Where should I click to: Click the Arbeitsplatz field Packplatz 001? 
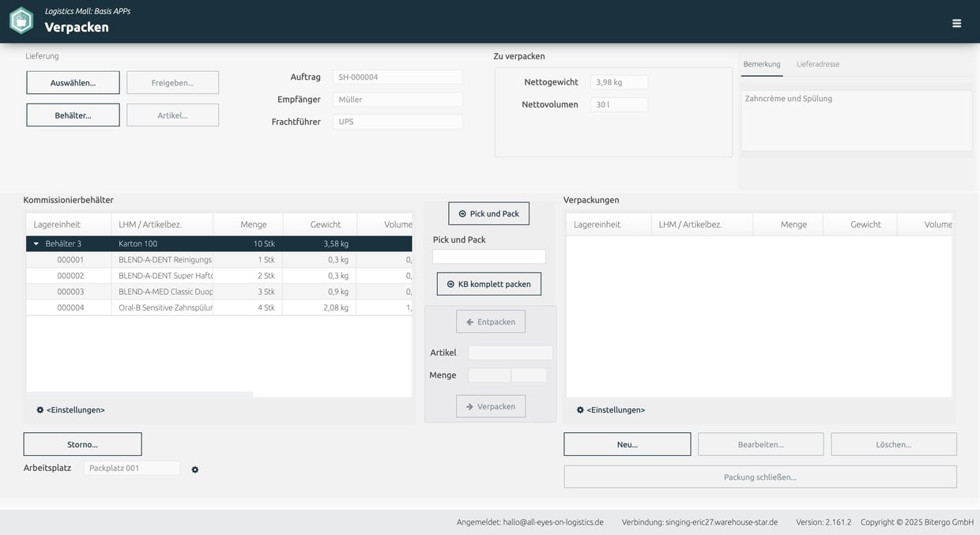click(132, 468)
